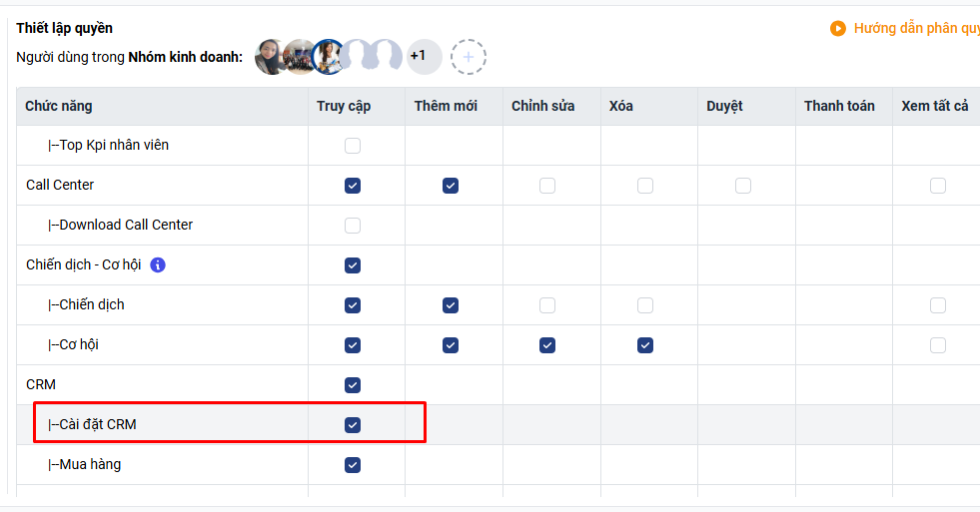Click the play icon beside Hướng dẫn phân quyền
Screen dimensions: 980x512
point(838,28)
